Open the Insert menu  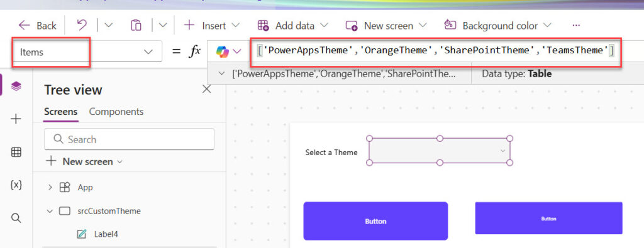pos(211,25)
